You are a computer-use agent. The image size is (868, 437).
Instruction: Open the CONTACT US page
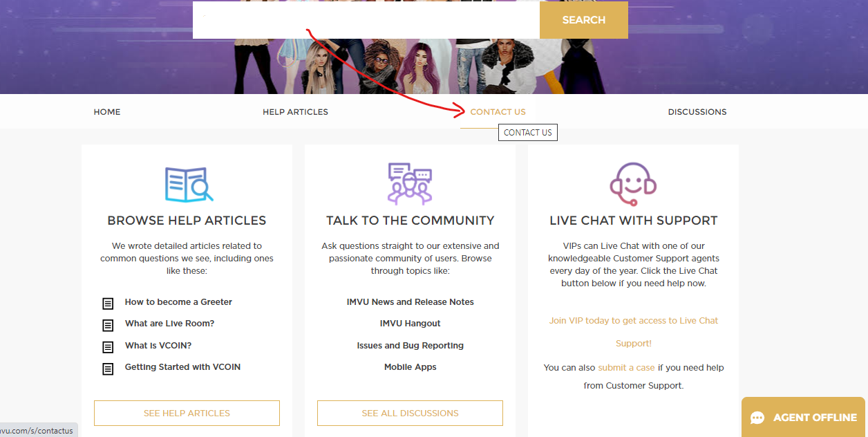(x=497, y=111)
